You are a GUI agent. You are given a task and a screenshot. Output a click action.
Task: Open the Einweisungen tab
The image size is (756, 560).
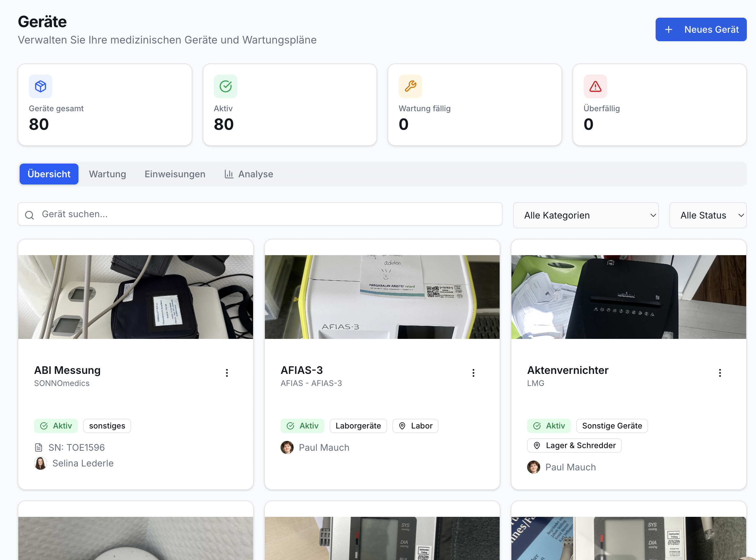coord(175,174)
